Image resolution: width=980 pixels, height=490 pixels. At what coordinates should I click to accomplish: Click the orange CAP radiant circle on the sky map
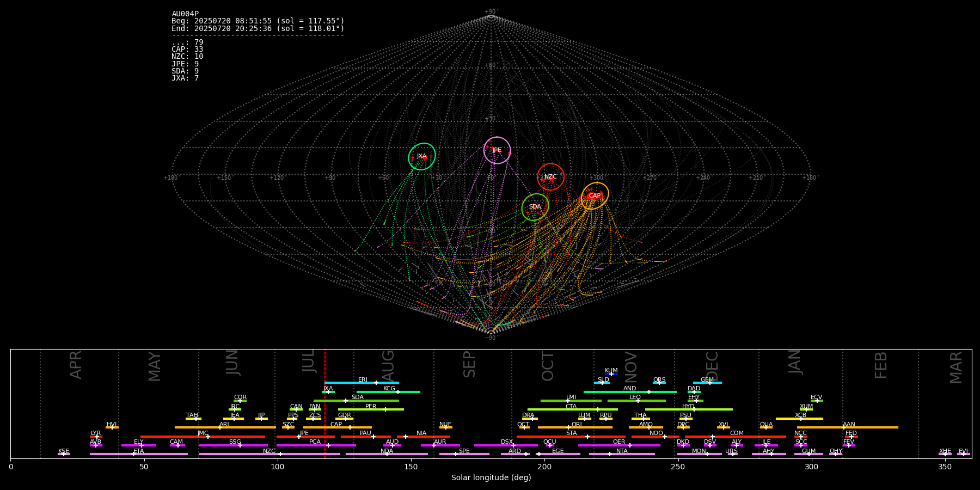click(x=595, y=196)
